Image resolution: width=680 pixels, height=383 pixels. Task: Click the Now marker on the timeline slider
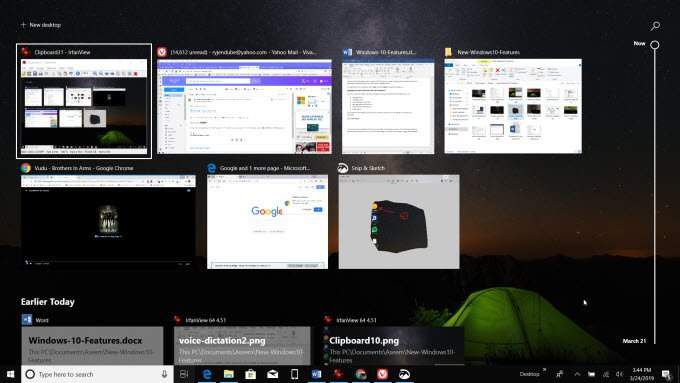click(x=655, y=44)
